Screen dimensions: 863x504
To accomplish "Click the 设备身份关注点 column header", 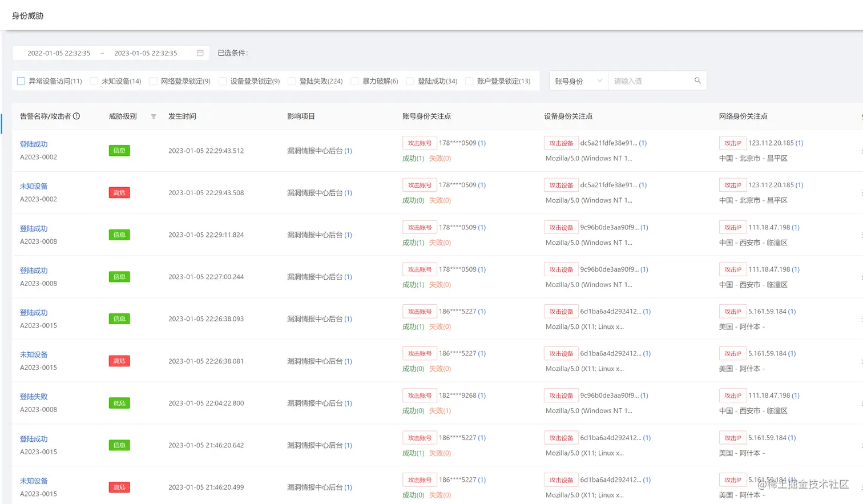I will pos(568,116).
